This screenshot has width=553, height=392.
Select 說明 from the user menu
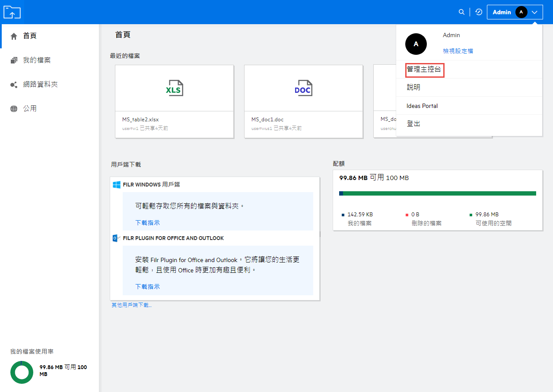point(413,87)
